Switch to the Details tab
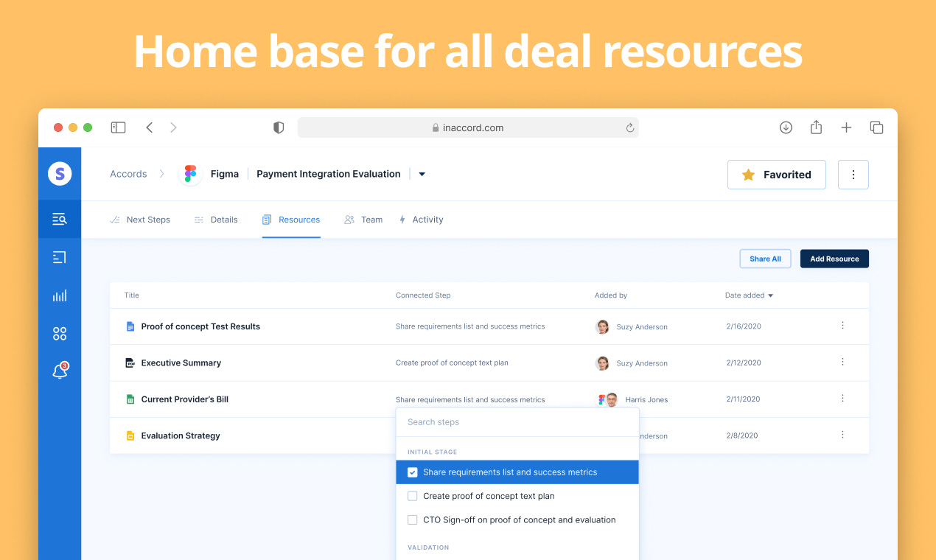Image resolution: width=936 pixels, height=560 pixels. [x=216, y=220]
